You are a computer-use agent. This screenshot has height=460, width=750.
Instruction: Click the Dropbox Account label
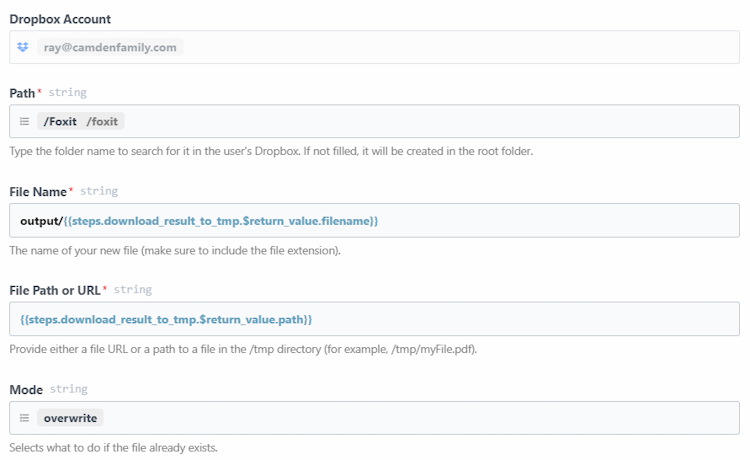point(60,19)
